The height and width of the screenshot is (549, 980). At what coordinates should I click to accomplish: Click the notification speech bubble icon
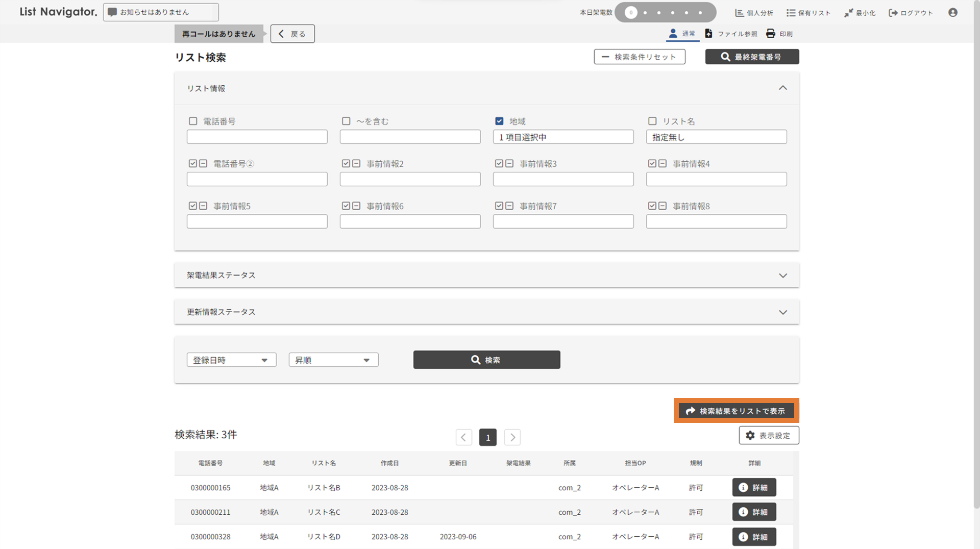(x=112, y=12)
